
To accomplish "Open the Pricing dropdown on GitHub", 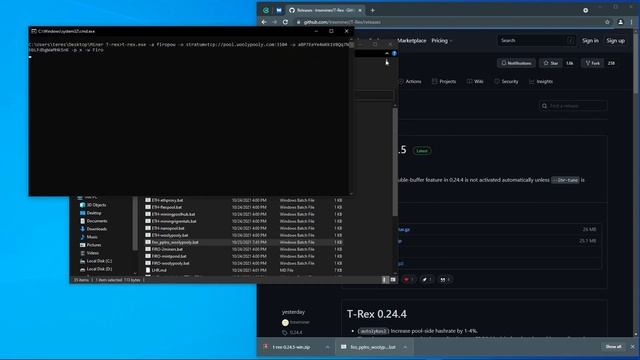I will (442, 40).
